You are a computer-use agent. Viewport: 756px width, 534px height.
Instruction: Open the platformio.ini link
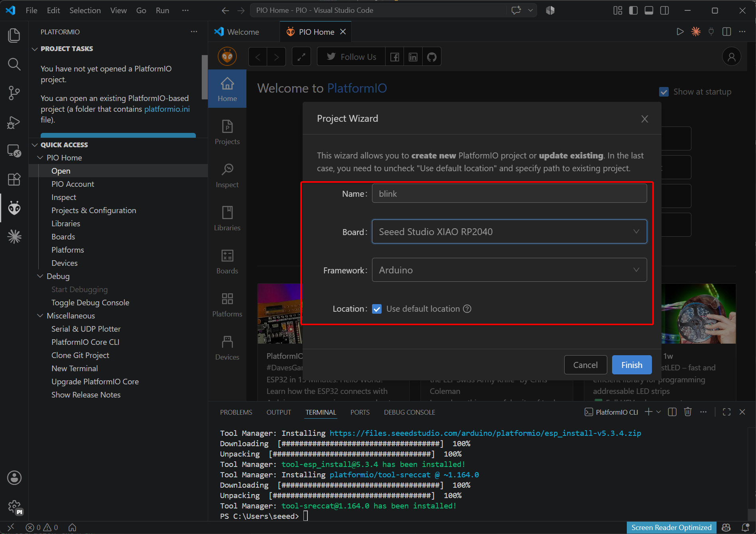click(167, 109)
